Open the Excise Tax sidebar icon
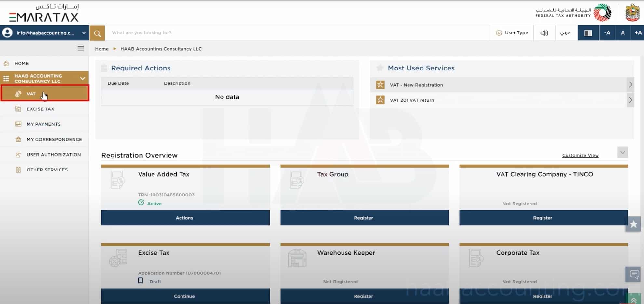This screenshot has height=304, width=644. click(18, 109)
